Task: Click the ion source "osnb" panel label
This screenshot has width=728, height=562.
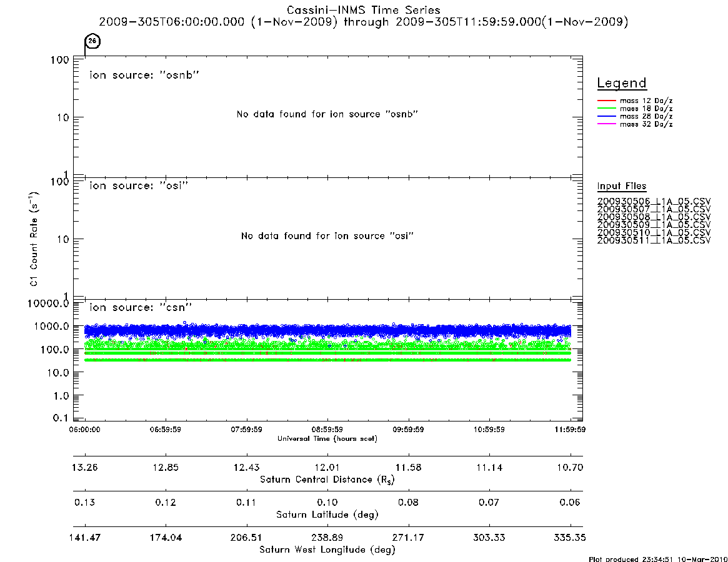Action: pyautogui.click(x=144, y=75)
